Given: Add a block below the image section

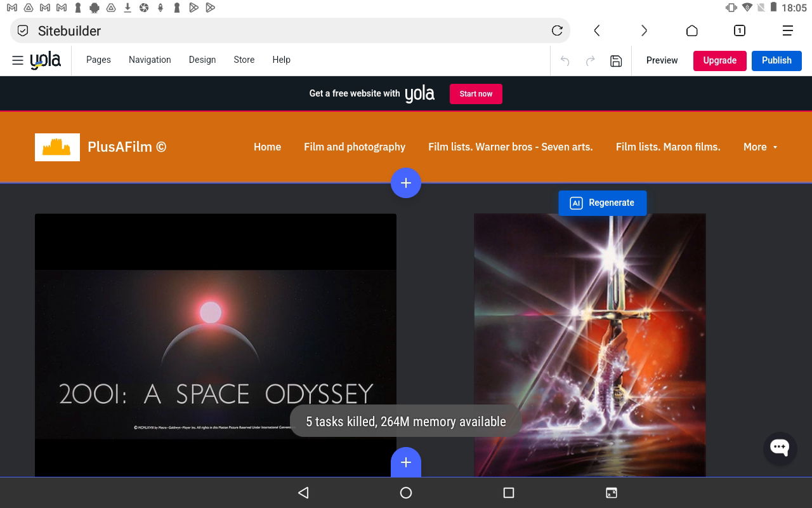Looking at the screenshot, I should 406,462.
